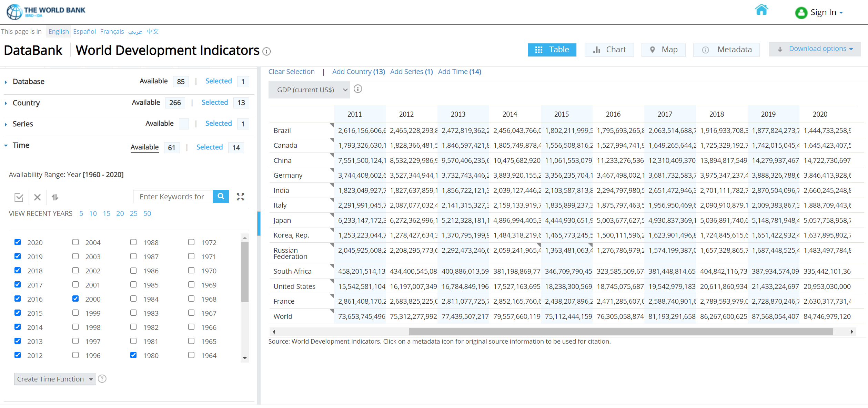Uncheck the 1980 year checkbox
The height and width of the screenshot is (408, 868).
133,355
